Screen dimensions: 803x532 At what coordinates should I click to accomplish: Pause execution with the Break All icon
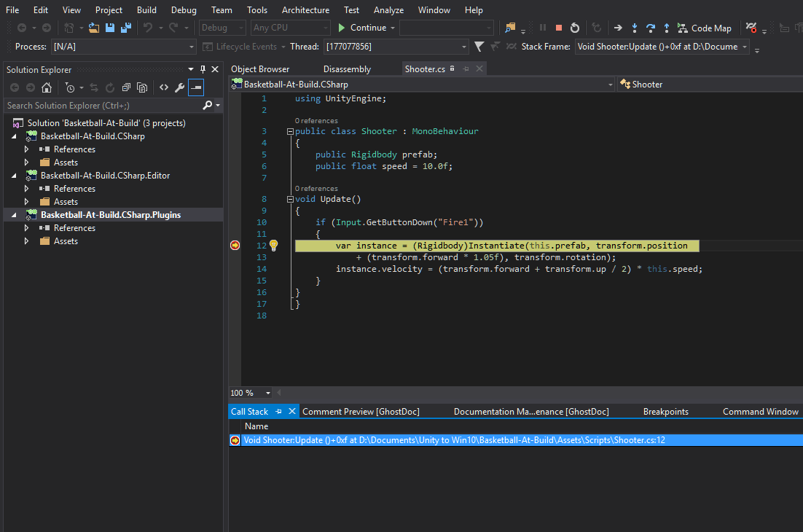pos(543,27)
